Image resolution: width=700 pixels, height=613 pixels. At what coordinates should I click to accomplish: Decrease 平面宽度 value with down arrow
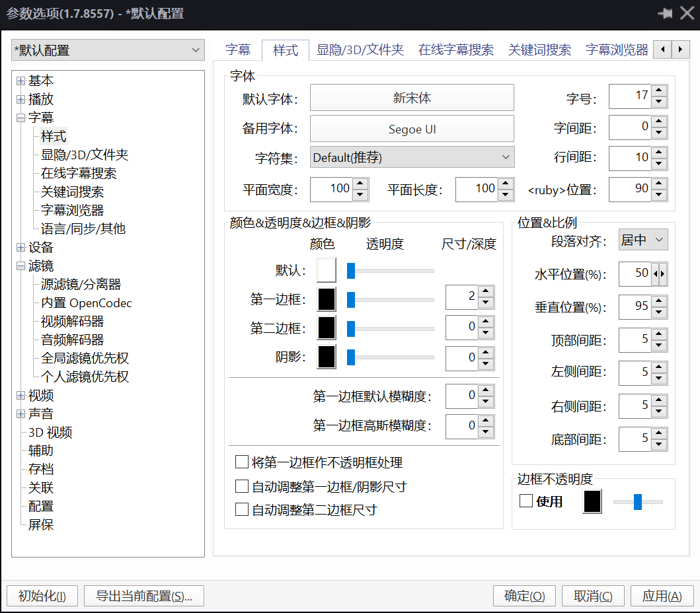coord(360,195)
